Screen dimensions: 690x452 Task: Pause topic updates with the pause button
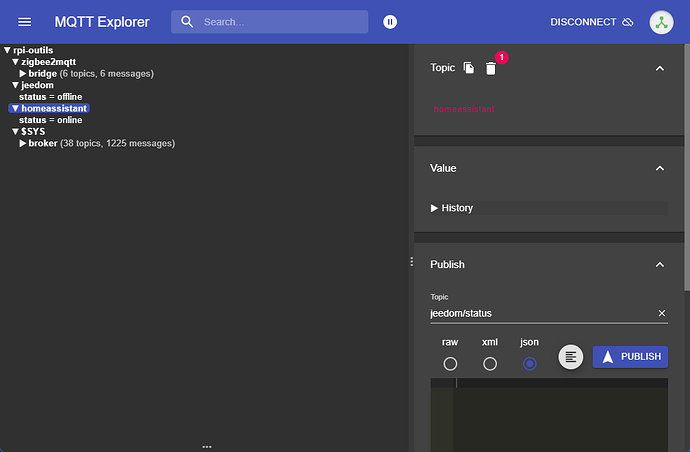pos(390,22)
